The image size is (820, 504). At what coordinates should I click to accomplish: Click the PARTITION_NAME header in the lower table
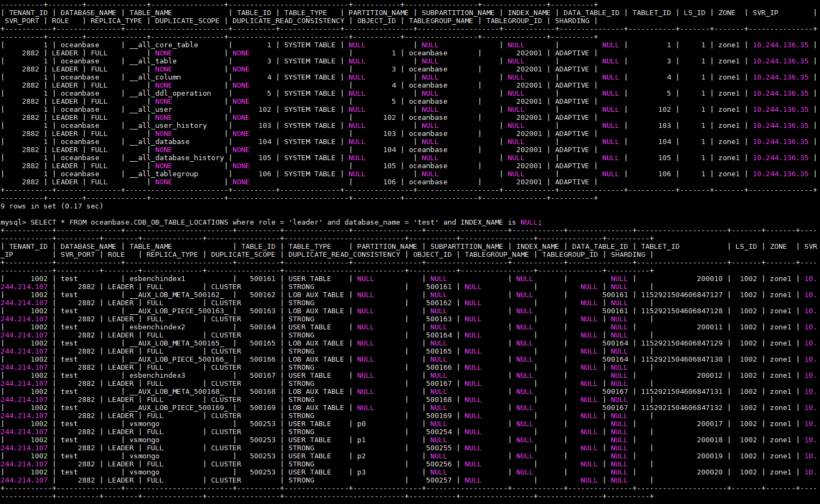point(387,247)
